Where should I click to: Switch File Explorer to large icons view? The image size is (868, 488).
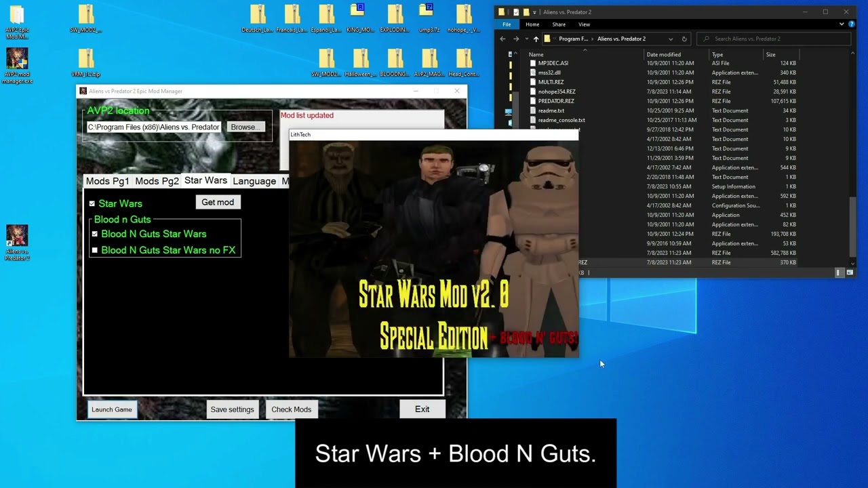[849, 272]
